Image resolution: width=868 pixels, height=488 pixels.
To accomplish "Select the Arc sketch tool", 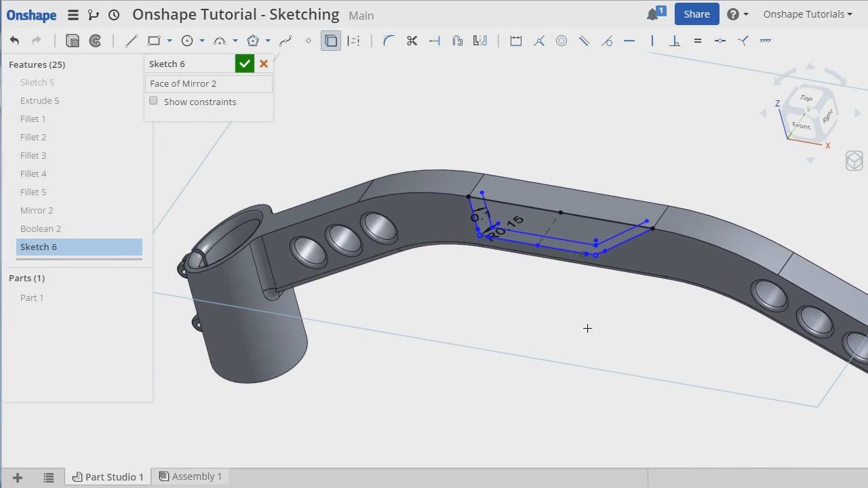I will (220, 41).
